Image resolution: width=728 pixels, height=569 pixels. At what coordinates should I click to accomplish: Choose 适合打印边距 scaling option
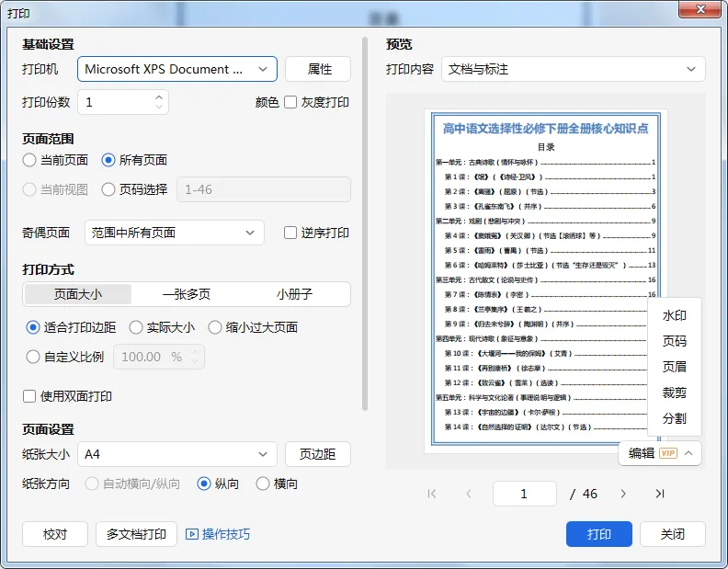(x=33, y=327)
